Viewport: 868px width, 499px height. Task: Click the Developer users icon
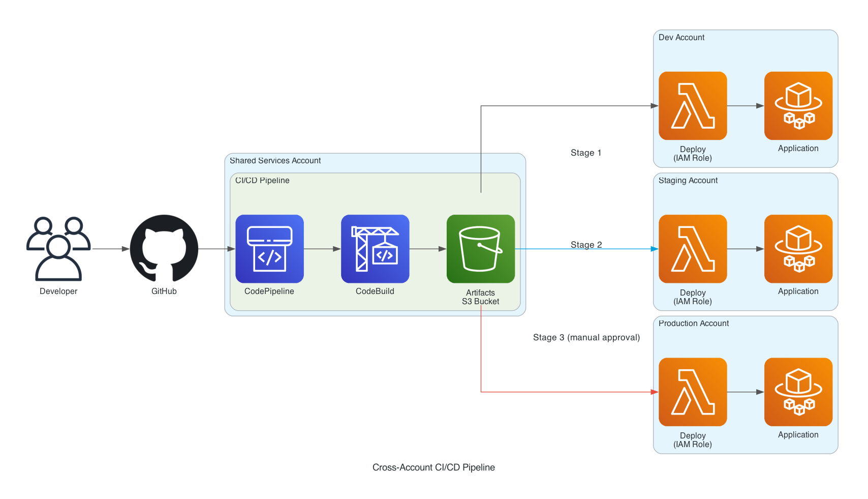click(x=58, y=249)
